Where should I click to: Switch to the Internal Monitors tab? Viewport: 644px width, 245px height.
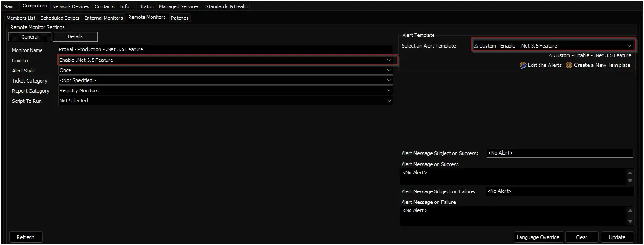[104, 18]
